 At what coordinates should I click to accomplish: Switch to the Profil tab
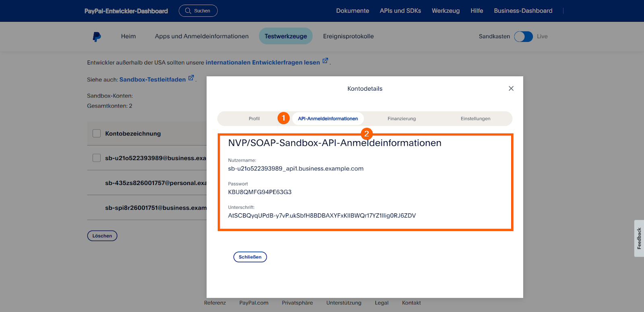click(254, 119)
